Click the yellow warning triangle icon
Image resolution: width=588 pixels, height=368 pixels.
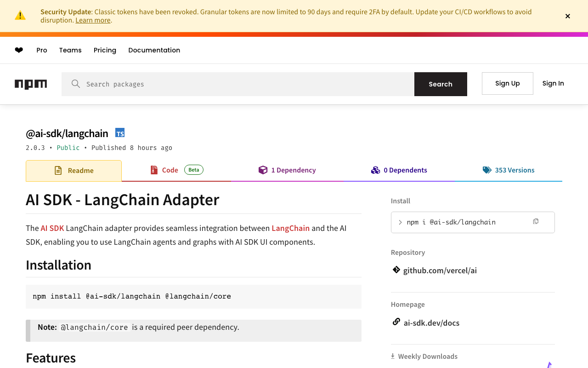(20, 16)
